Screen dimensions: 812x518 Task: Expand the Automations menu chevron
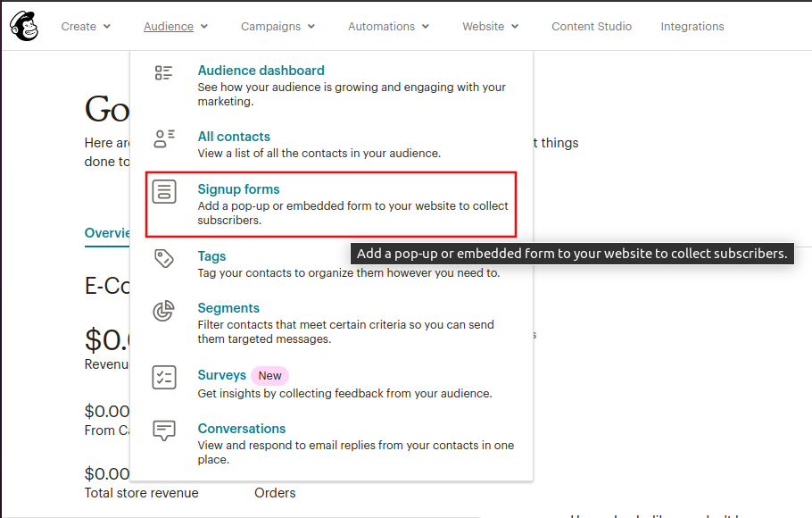coord(425,27)
